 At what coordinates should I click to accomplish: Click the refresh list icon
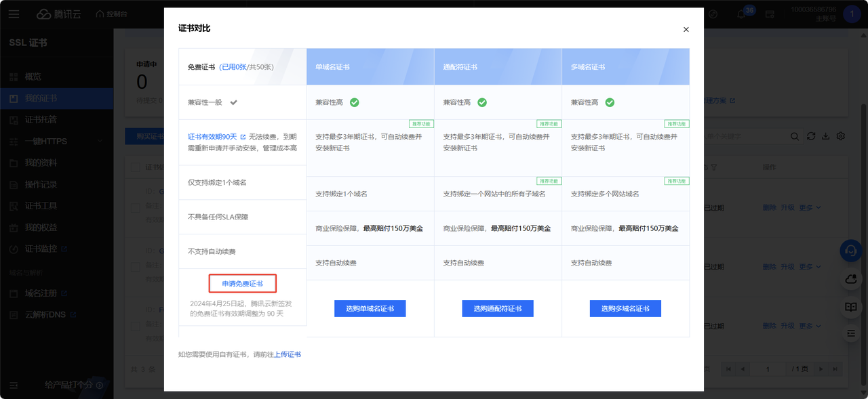point(811,136)
